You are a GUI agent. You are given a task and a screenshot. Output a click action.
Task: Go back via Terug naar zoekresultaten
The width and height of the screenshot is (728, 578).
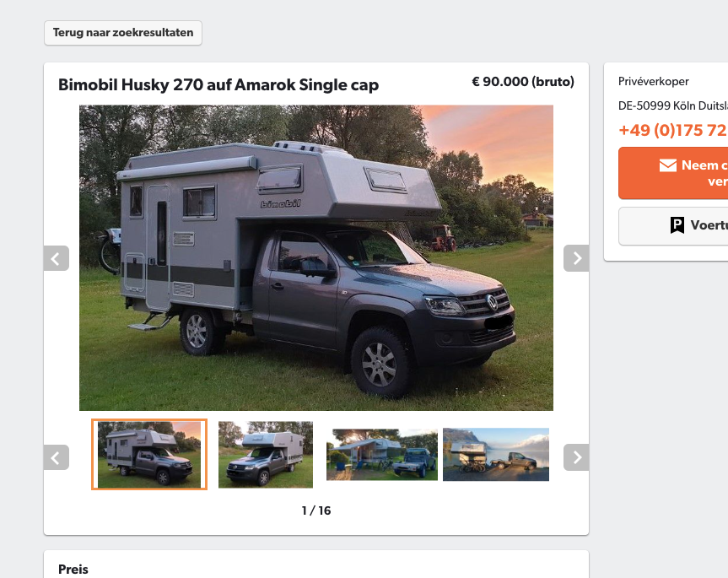pos(123,33)
